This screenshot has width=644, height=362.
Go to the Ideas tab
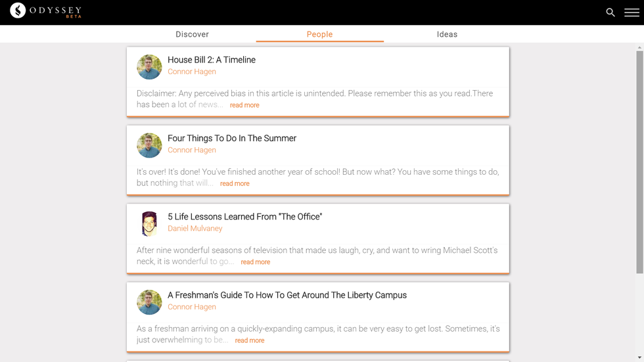(x=447, y=34)
